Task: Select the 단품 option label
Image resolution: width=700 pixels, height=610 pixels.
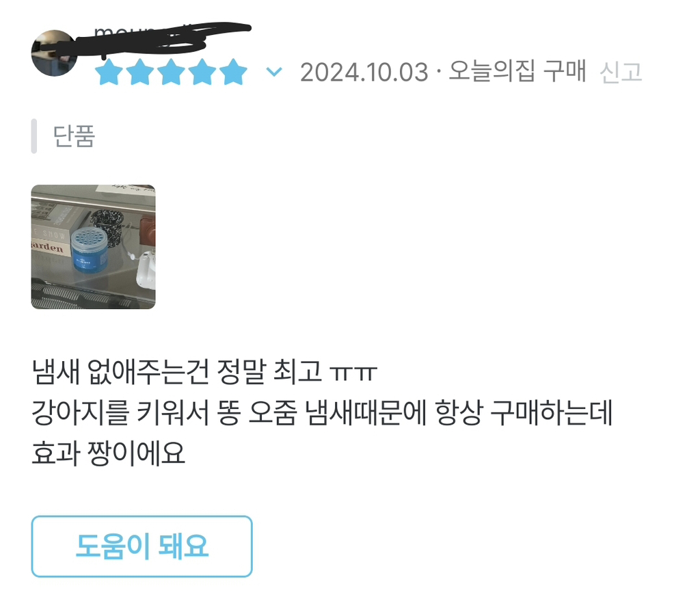Action: [74, 136]
